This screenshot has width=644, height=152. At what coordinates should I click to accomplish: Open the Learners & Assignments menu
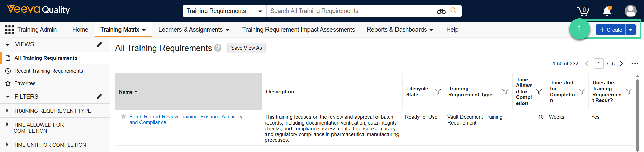194,30
